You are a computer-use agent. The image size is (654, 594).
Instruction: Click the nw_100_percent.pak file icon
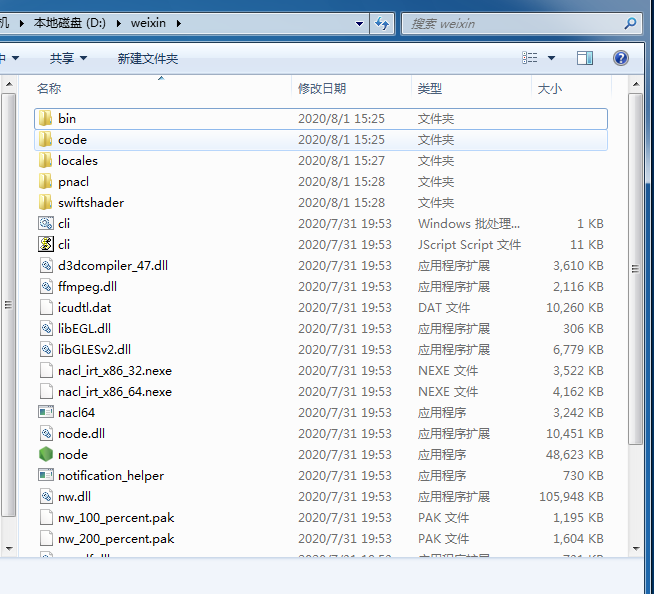click(x=46, y=517)
